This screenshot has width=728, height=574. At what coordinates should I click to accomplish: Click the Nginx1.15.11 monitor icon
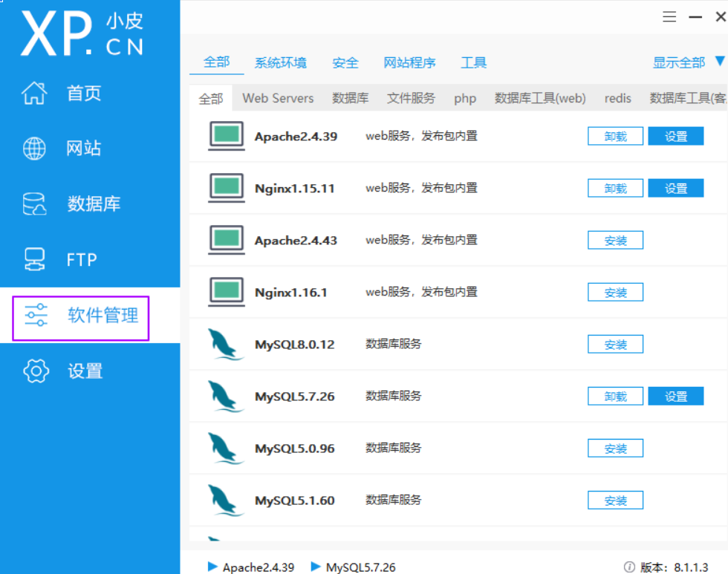(226, 188)
